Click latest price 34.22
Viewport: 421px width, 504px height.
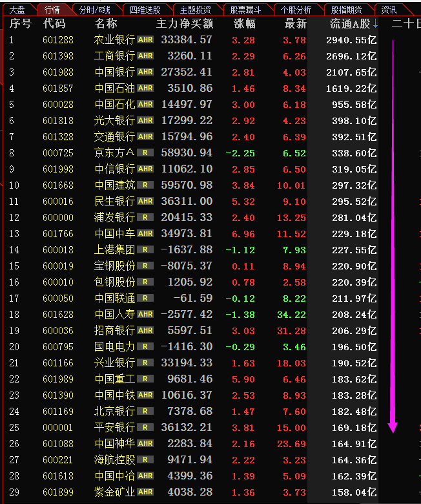[292, 315]
